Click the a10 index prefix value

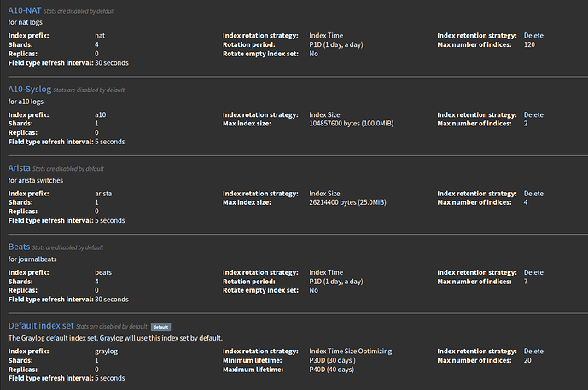[100, 114]
